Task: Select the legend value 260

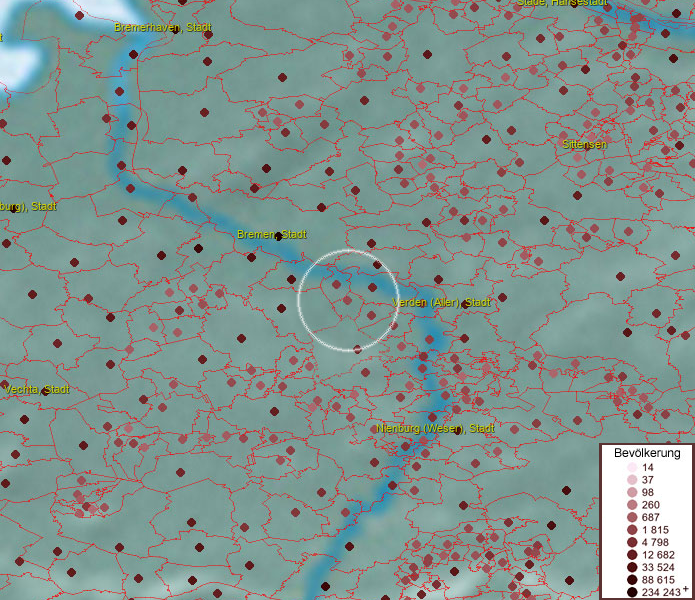Action: 651,505
